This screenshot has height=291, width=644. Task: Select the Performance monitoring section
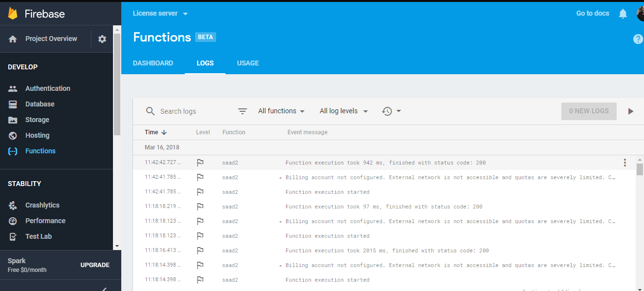pyautogui.click(x=45, y=220)
